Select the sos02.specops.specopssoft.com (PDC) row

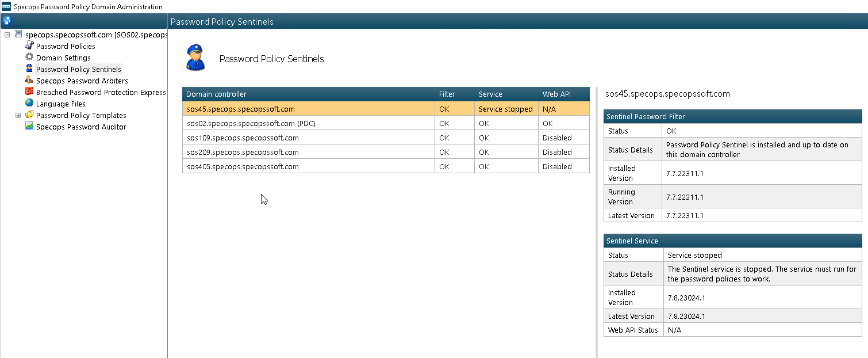pyautogui.click(x=386, y=123)
